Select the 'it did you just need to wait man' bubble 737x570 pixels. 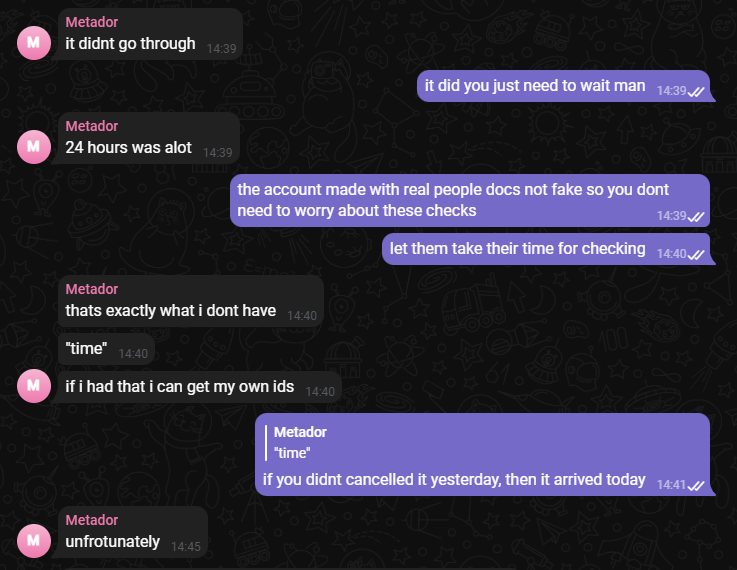click(564, 86)
